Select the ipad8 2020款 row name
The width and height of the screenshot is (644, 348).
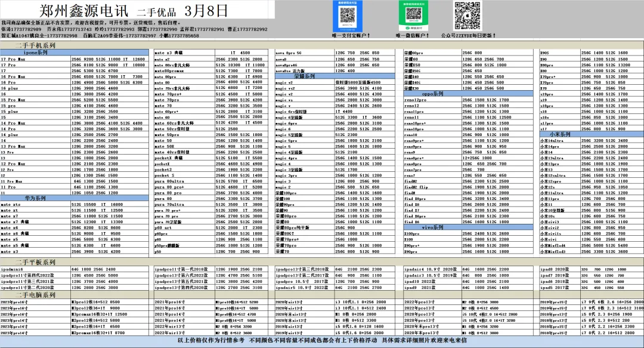555,269
